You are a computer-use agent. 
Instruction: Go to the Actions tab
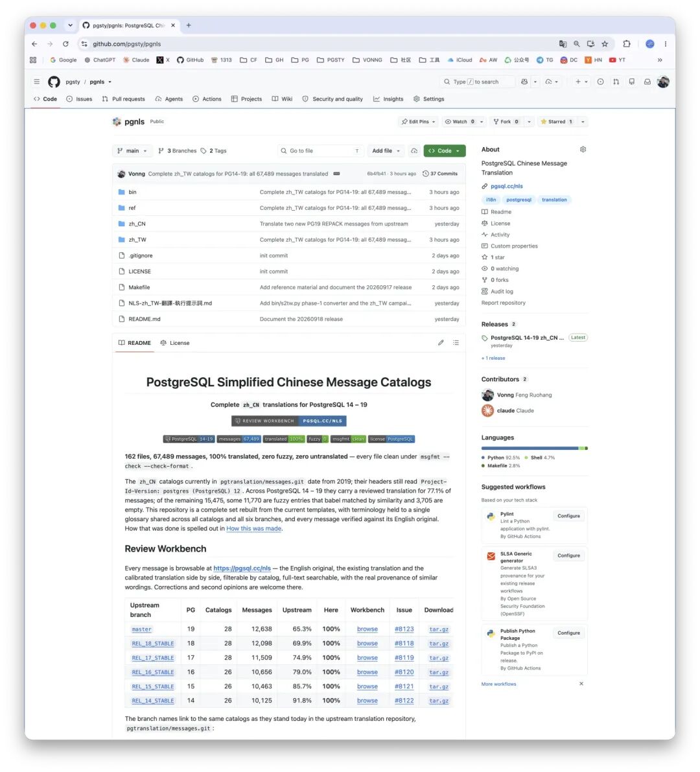coord(207,99)
